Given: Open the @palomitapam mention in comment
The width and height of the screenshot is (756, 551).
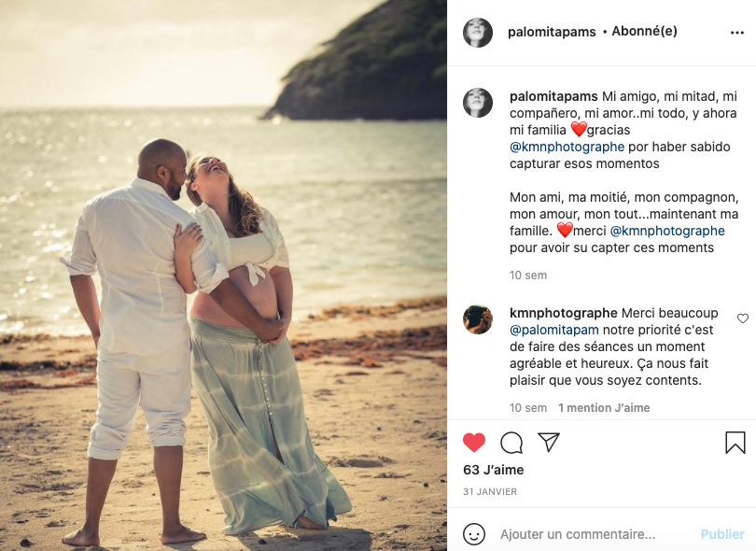Looking at the screenshot, I should click(x=554, y=330).
